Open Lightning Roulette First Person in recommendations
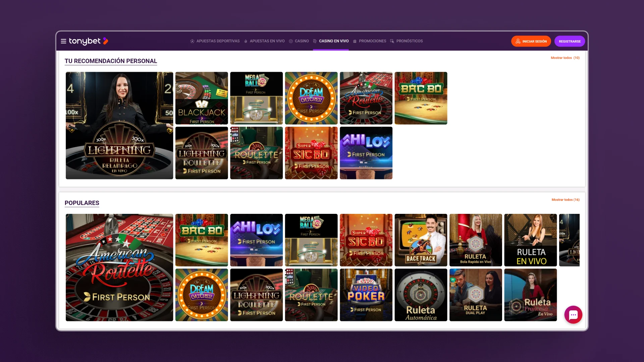Viewport: 644px width, 362px height. pyautogui.click(x=202, y=153)
